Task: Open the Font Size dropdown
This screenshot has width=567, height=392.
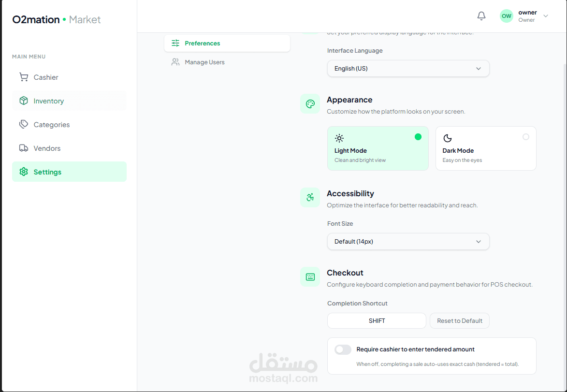Action: (x=408, y=242)
